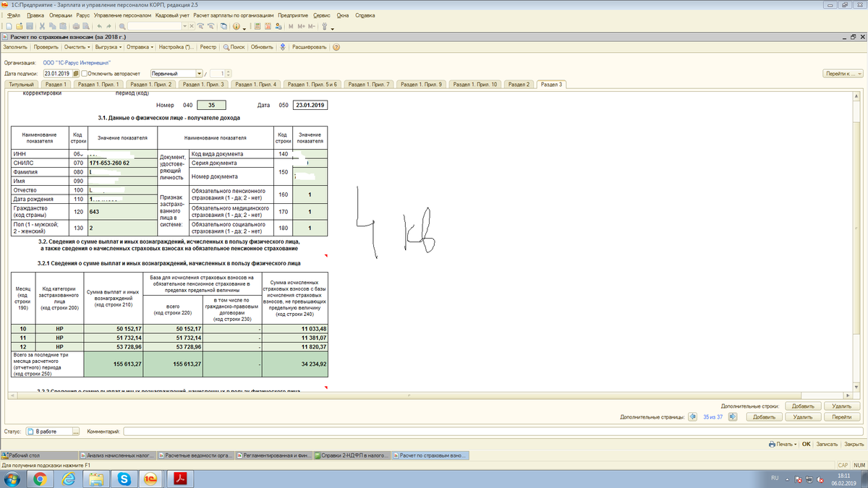Click the Undo arrow icon

[99, 26]
